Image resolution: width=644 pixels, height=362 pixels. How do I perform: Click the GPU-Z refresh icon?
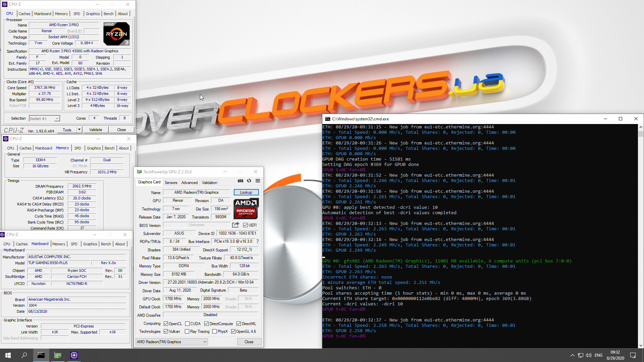tap(249, 181)
